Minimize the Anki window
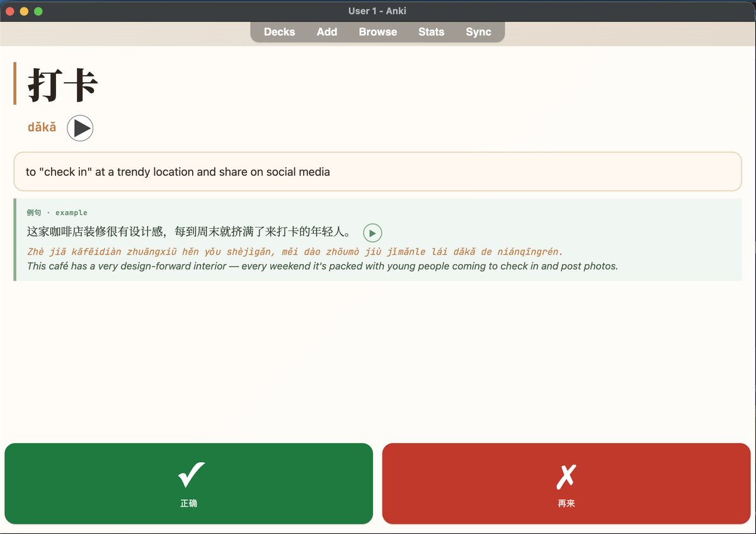This screenshot has height=534, width=756. [x=24, y=11]
